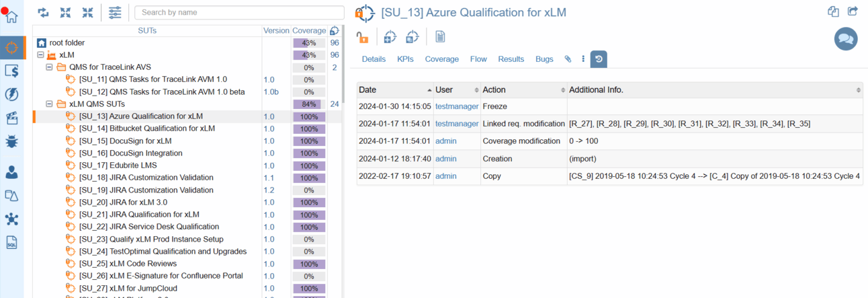The image size is (868, 298).
Task: Open the filter sliders settings icon
Action: pyautogui.click(x=115, y=12)
